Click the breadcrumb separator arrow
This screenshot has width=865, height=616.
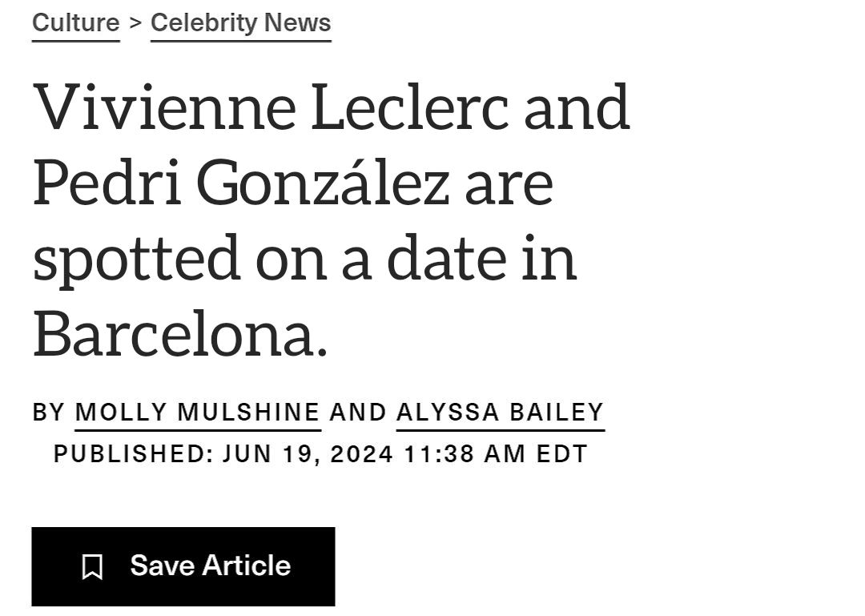click(x=135, y=23)
